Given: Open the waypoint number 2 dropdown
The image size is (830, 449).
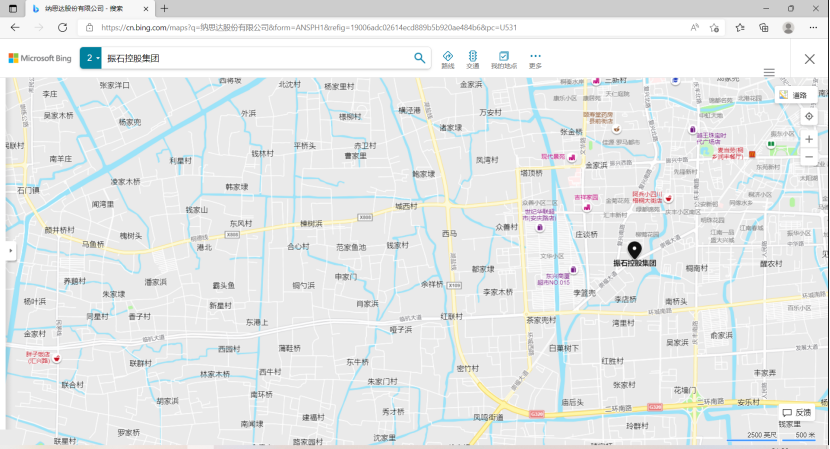Looking at the screenshot, I should pyautogui.click(x=91, y=58).
